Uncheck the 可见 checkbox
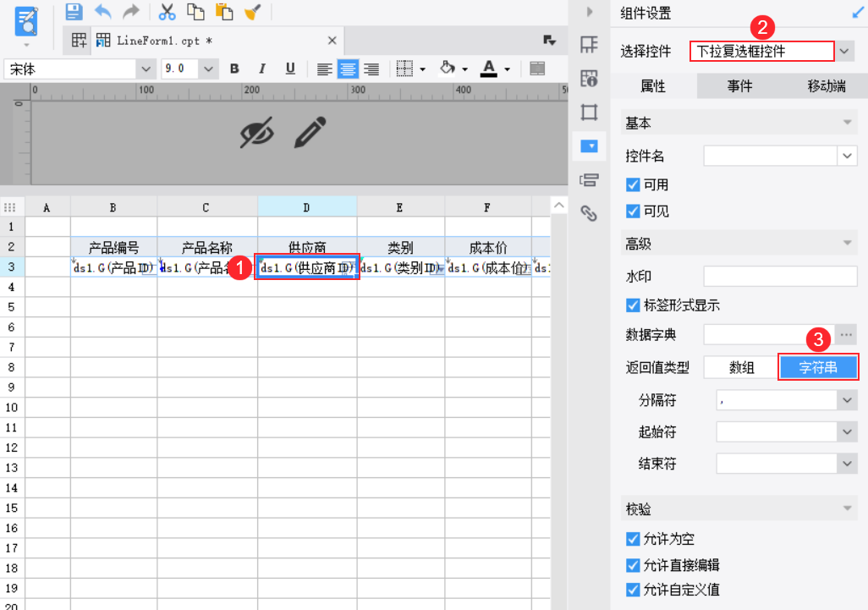The height and width of the screenshot is (610, 868). tap(633, 211)
